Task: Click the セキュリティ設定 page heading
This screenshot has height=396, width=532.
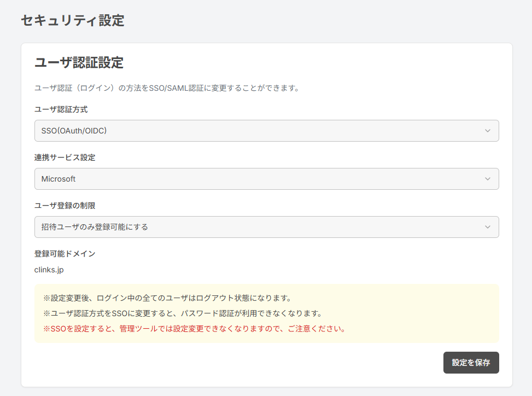Action: click(72, 21)
